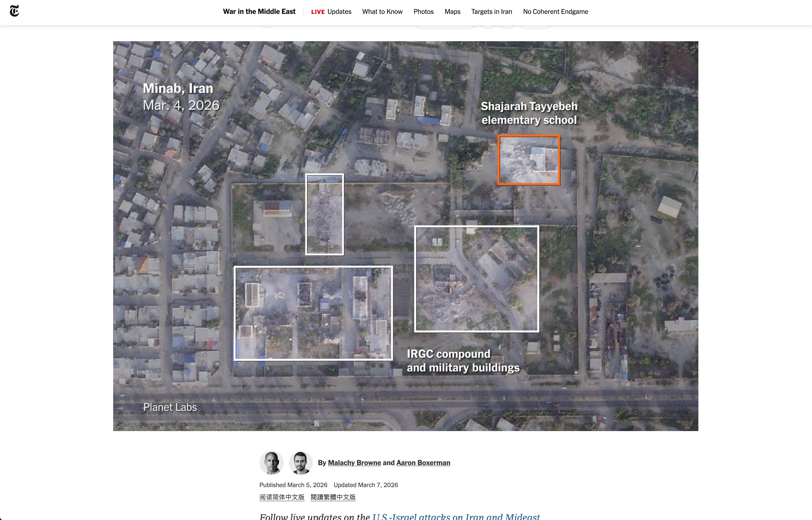
Task: Open Aaron Boxerman's author page
Action: point(423,462)
